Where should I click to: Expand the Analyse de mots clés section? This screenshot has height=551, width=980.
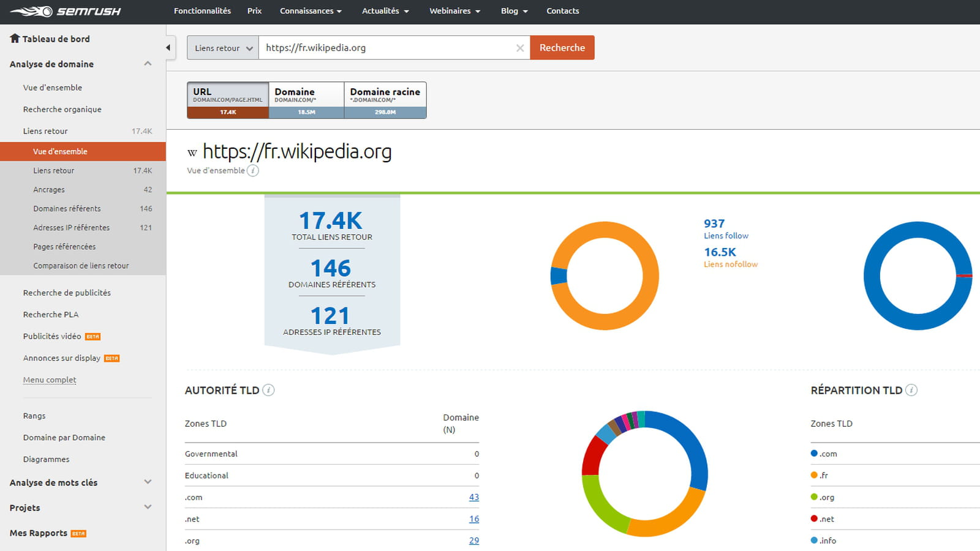click(x=148, y=482)
